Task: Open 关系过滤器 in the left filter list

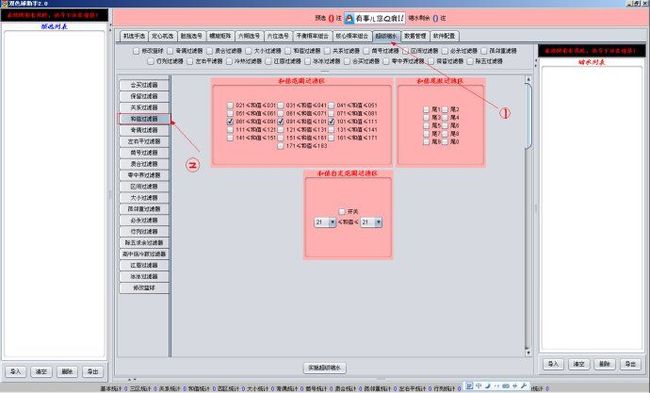Action: 144,107
